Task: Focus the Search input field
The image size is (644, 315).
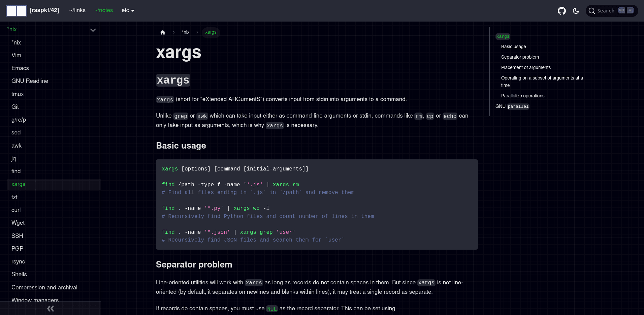Action: (606, 10)
